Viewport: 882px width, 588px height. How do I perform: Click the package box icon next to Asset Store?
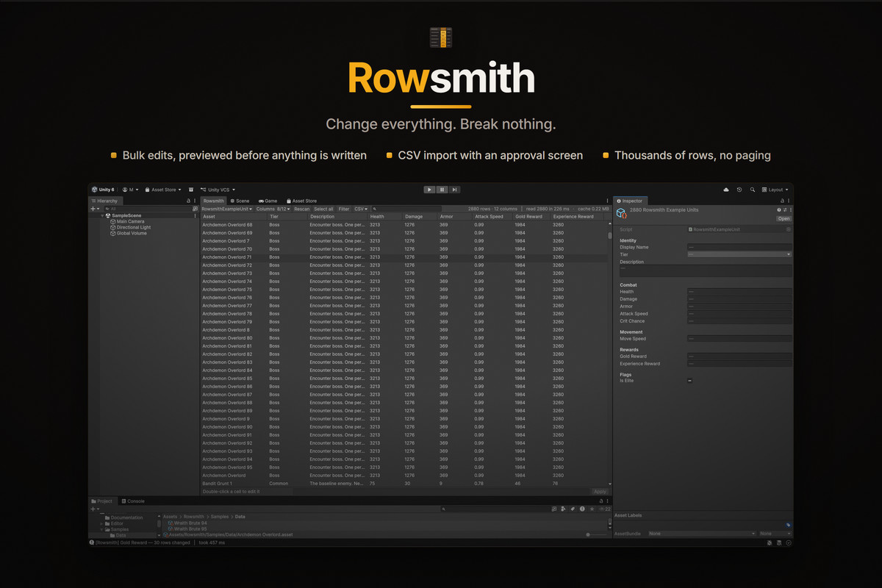click(x=191, y=190)
